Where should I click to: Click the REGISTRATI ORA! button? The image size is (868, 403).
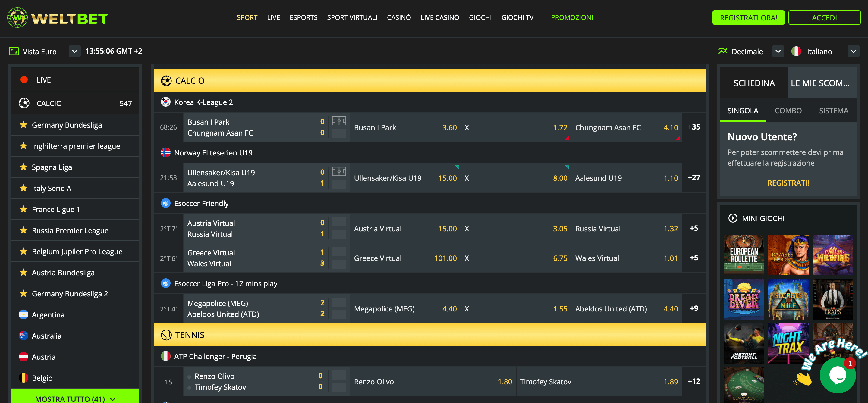(748, 17)
